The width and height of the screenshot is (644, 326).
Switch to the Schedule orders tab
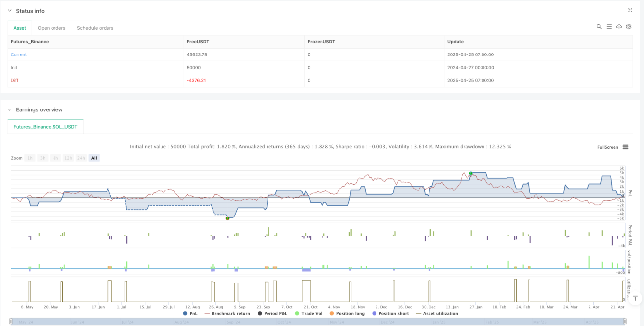[95, 28]
